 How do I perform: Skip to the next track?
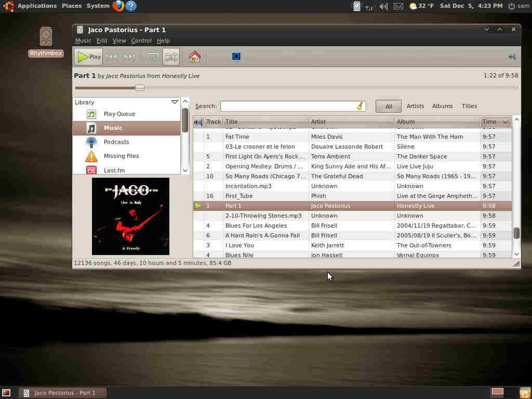coord(129,56)
